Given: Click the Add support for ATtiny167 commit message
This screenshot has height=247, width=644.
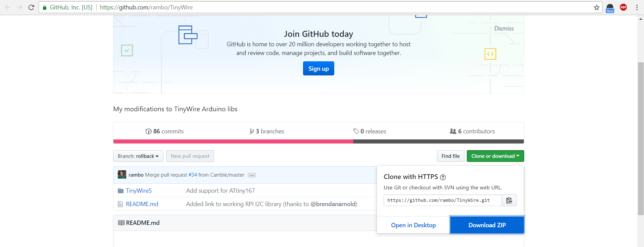Looking at the screenshot, I should point(220,191).
